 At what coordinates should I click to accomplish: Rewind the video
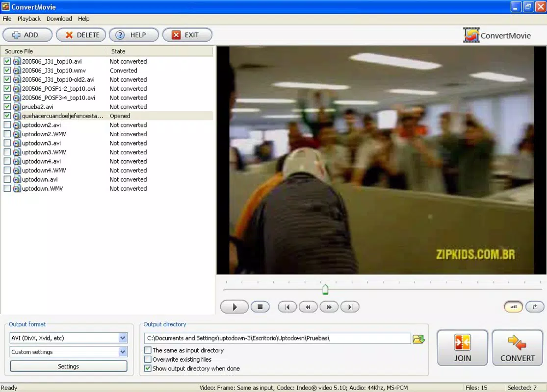pyautogui.click(x=308, y=307)
